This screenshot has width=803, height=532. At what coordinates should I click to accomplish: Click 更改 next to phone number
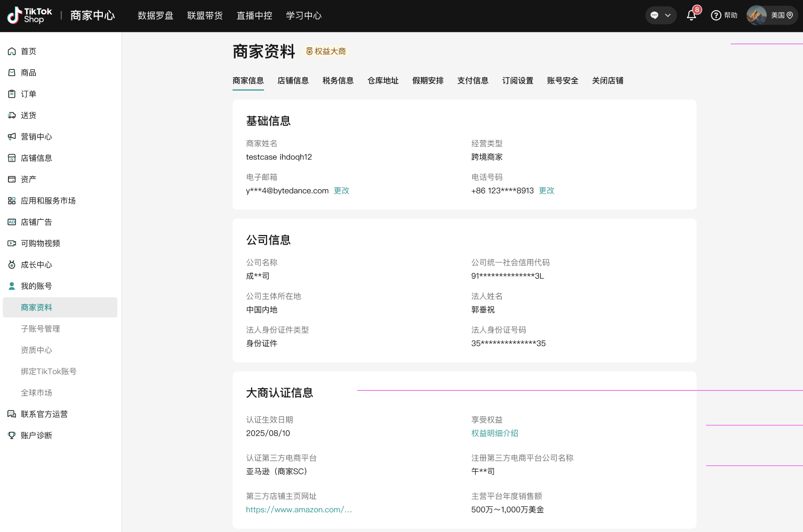pyautogui.click(x=547, y=190)
